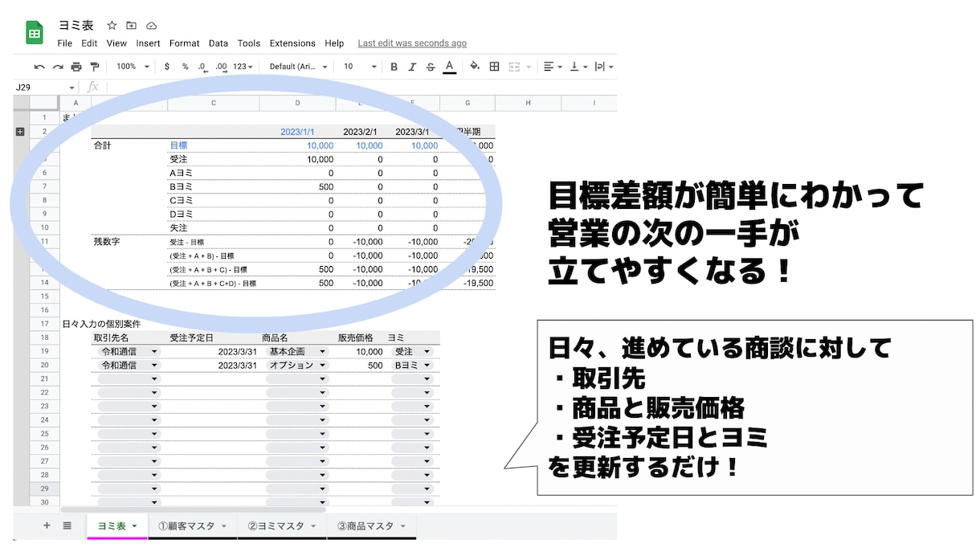
Task: Select the 目標 label cell
Action: click(213, 145)
